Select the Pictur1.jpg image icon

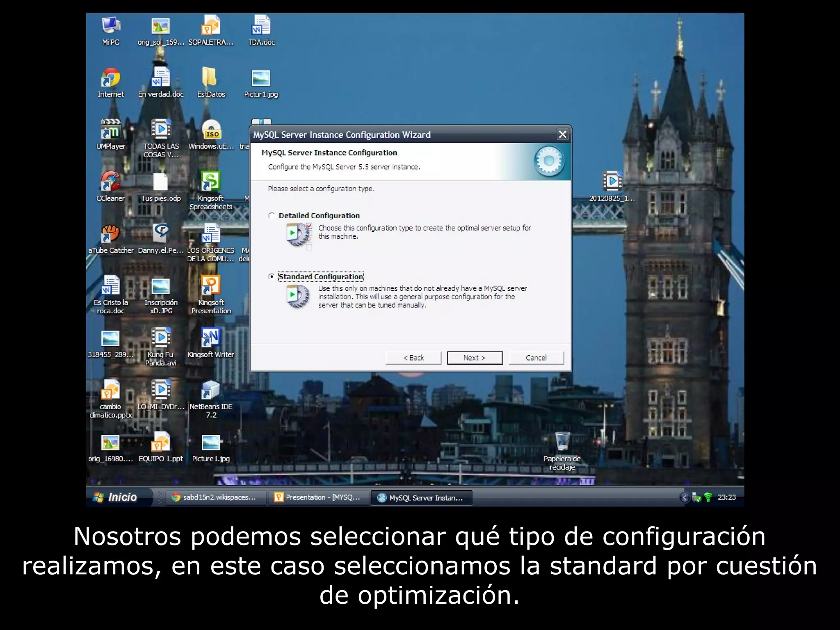261,78
